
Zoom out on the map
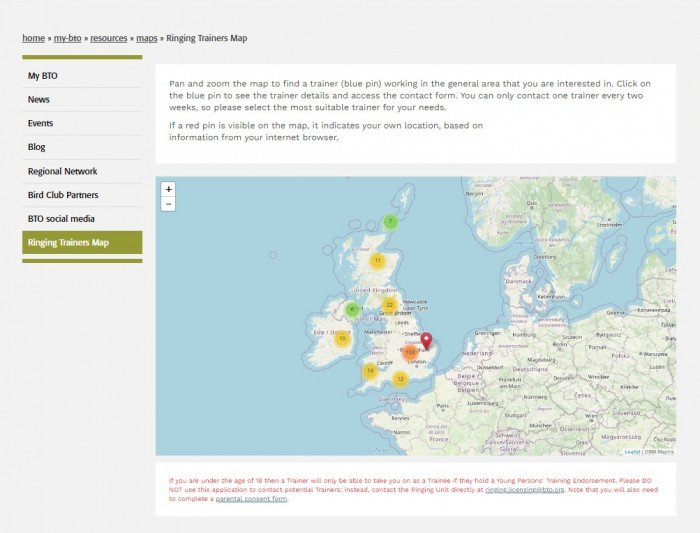pos(168,204)
